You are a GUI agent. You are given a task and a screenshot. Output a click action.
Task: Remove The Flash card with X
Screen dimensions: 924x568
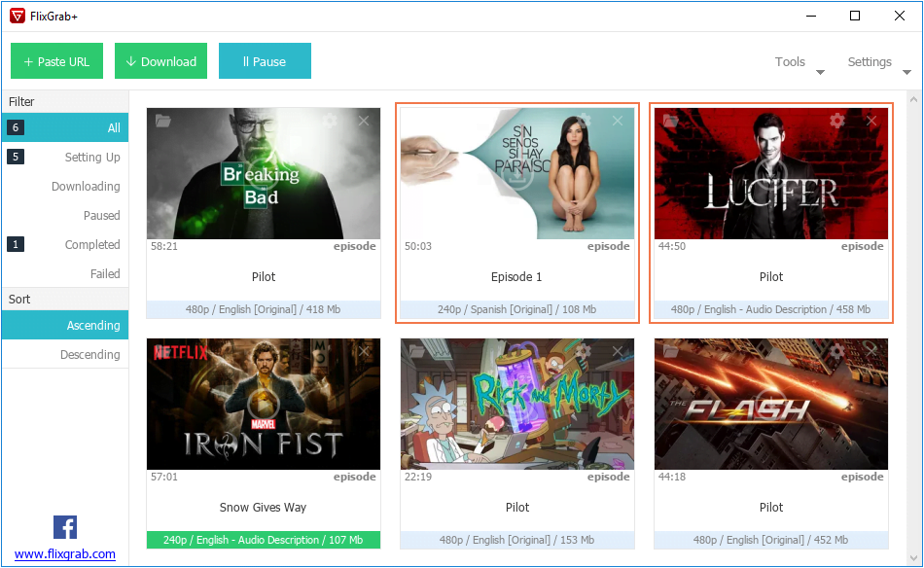point(871,351)
